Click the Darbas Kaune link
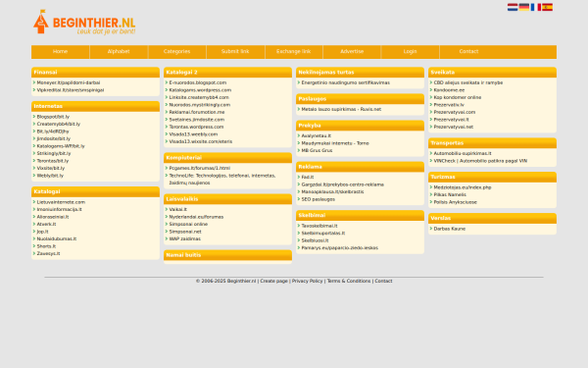This screenshot has height=368, width=588. [449, 229]
